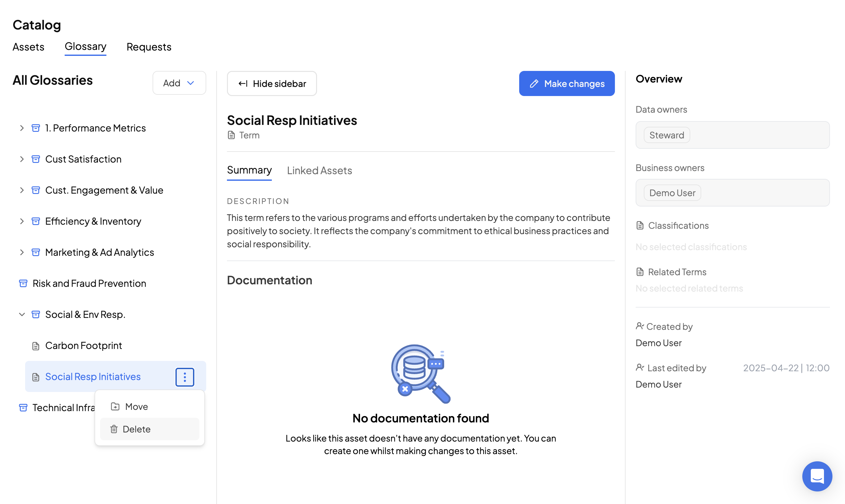Click the Move folder icon in menu
This screenshot has height=504, width=845.
click(x=115, y=406)
